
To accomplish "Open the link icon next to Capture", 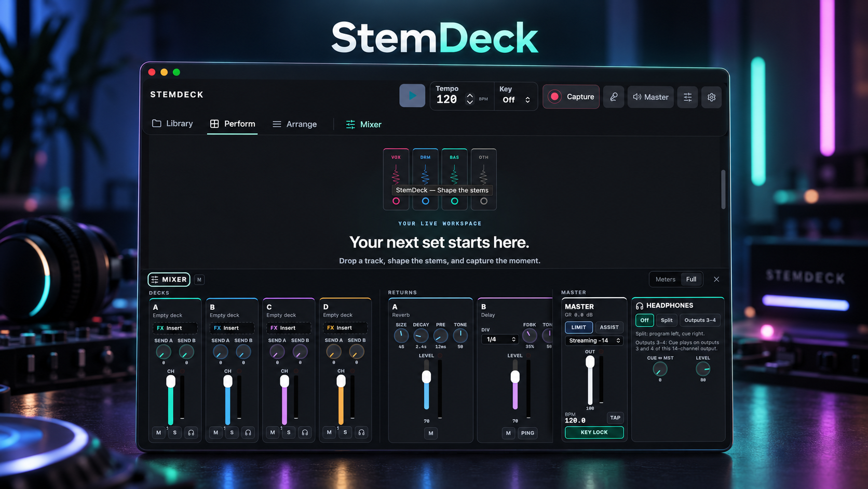I will (x=614, y=97).
